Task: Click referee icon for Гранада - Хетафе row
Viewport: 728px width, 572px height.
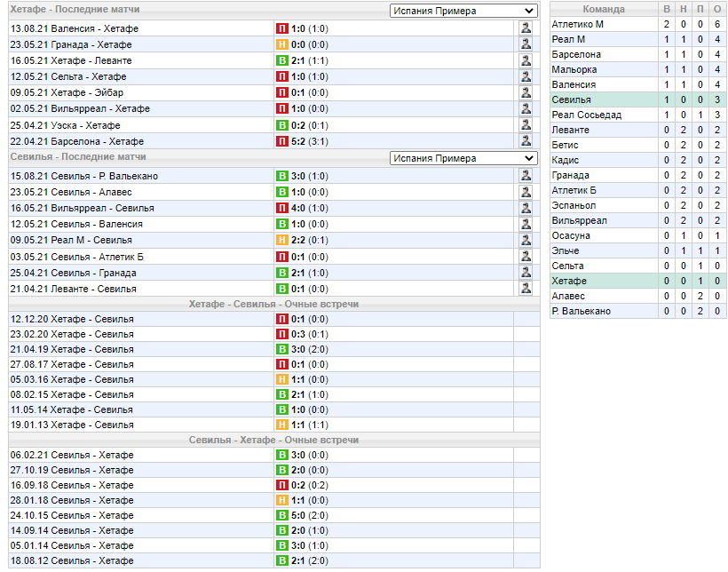Action: (526, 44)
